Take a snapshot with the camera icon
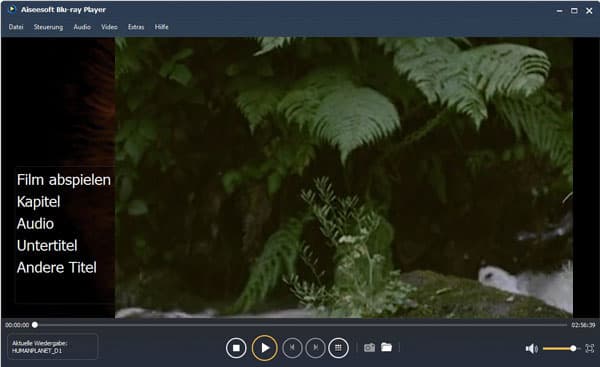This screenshot has height=367, width=600. pos(369,347)
